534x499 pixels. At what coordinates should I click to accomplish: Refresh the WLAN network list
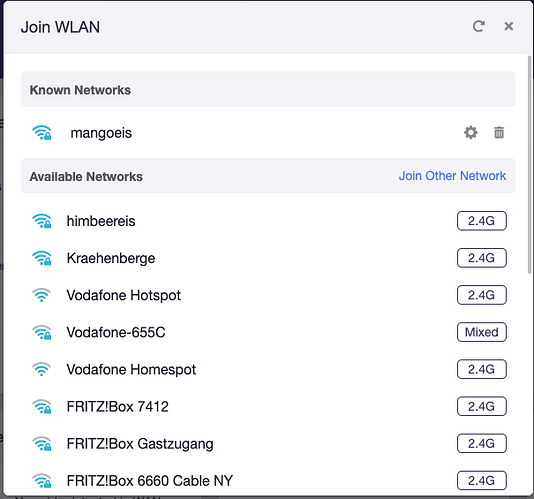(478, 26)
